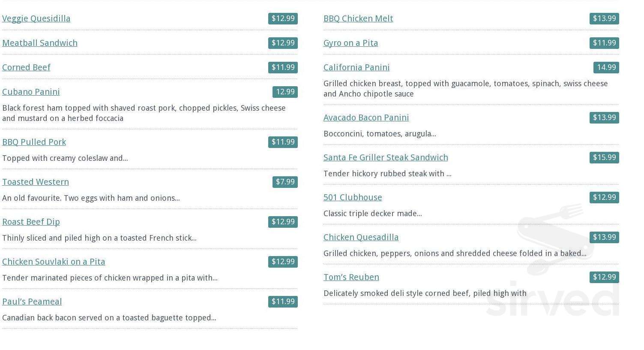This screenshot has height=350, width=644.
Task: Open Gyro on a Pita
Action: 351,43
